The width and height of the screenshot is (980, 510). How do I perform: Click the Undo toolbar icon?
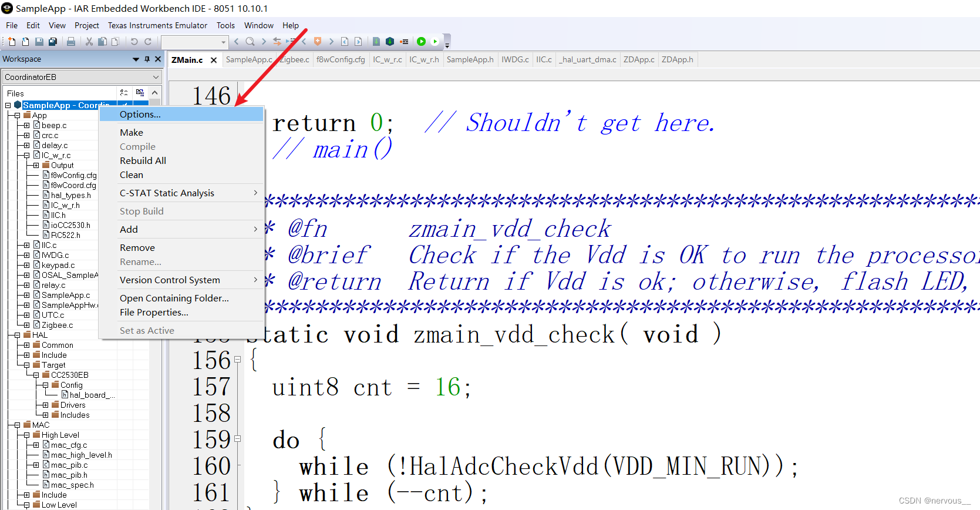point(134,42)
